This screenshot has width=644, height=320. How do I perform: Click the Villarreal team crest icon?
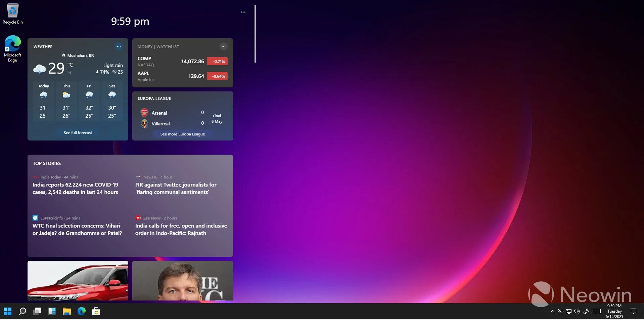point(144,124)
